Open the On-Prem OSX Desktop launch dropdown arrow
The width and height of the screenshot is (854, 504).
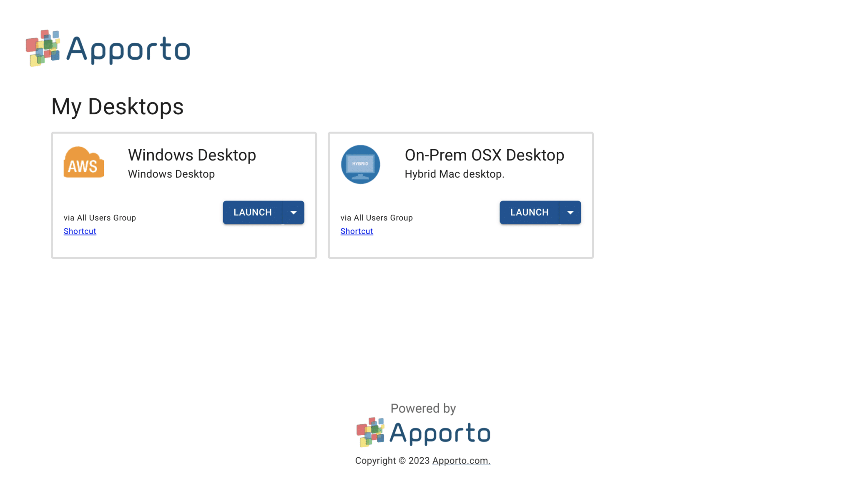570,212
